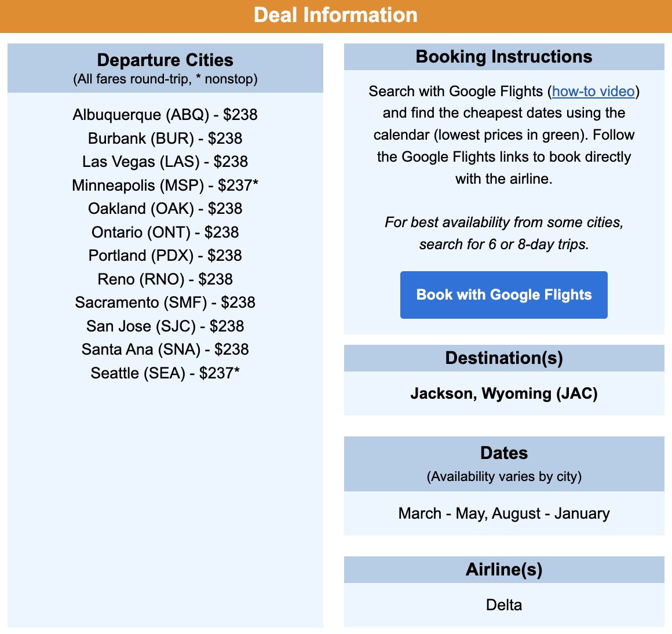The height and width of the screenshot is (634, 672).
Task: Click the Book with Google Flights button
Action: (503, 294)
